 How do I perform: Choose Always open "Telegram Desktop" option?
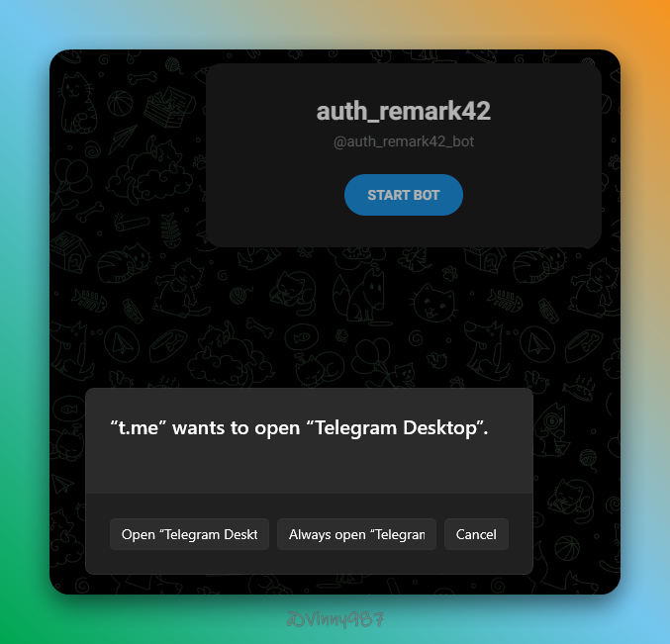pos(356,534)
